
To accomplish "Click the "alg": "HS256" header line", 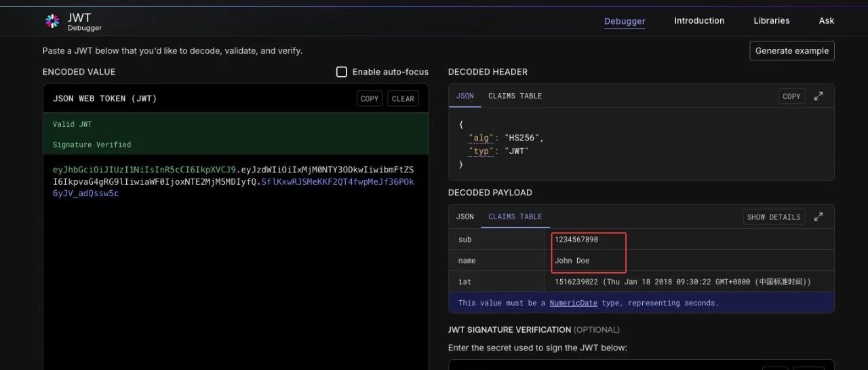I will tap(506, 138).
